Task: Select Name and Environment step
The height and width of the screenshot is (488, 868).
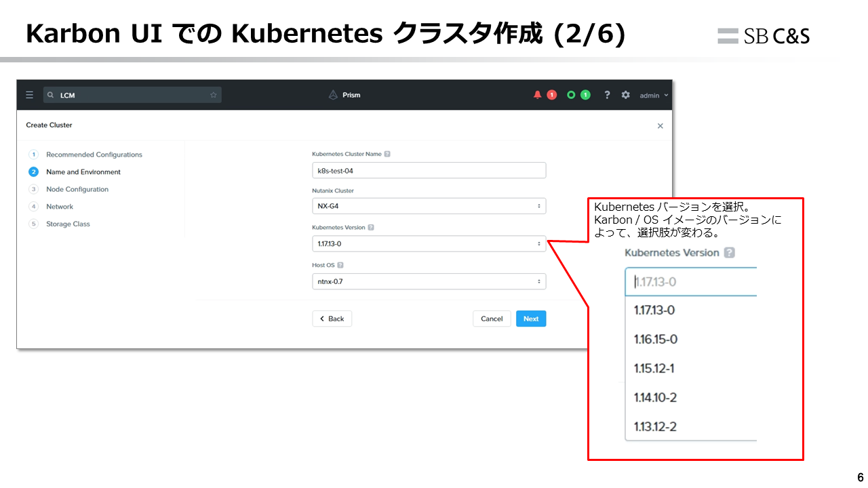Action: pyautogui.click(x=83, y=172)
